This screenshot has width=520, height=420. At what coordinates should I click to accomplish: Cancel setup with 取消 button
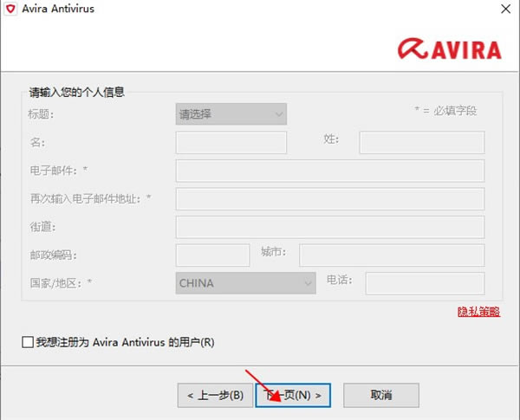(381, 395)
